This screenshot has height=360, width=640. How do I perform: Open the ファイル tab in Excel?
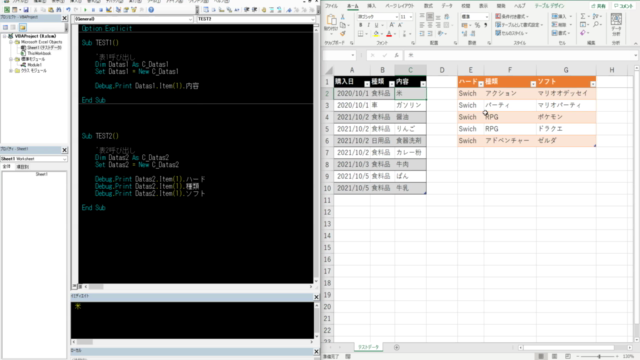coord(331,6)
